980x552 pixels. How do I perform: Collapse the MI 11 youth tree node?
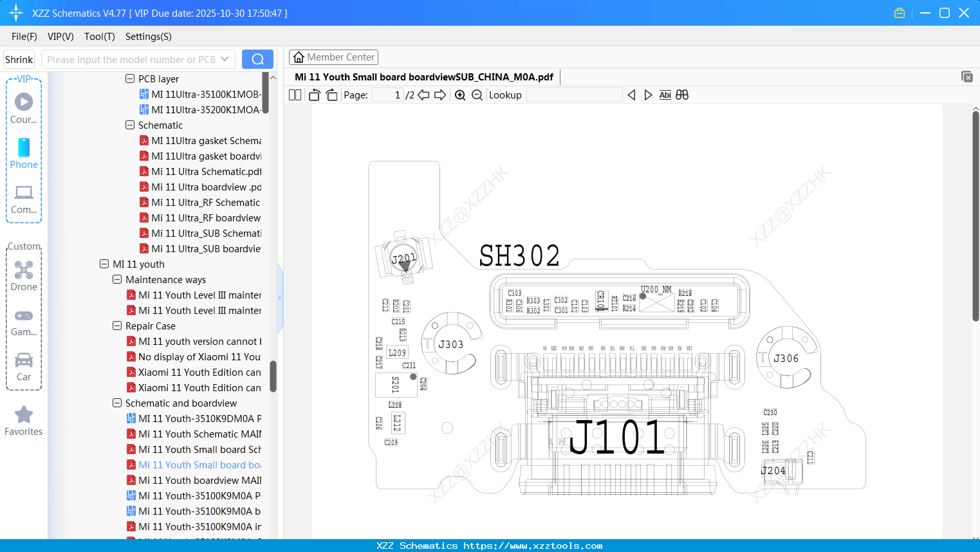104,264
